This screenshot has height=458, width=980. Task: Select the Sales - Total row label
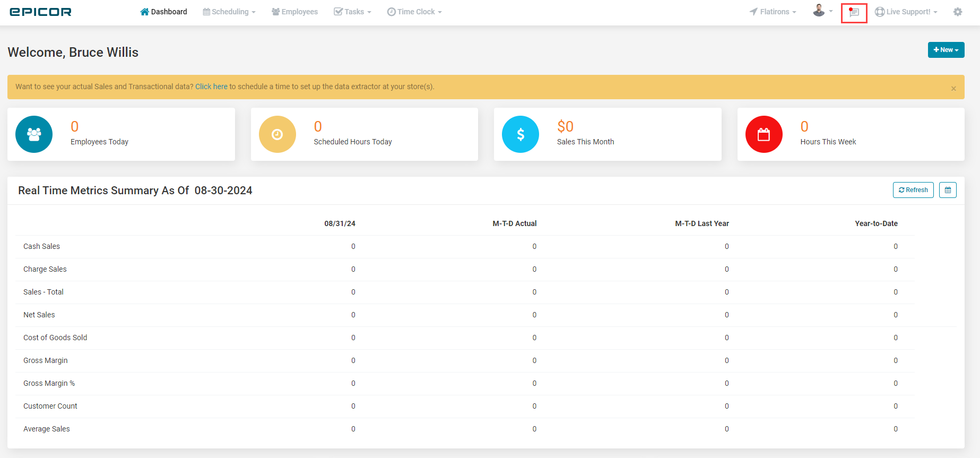click(x=44, y=292)
